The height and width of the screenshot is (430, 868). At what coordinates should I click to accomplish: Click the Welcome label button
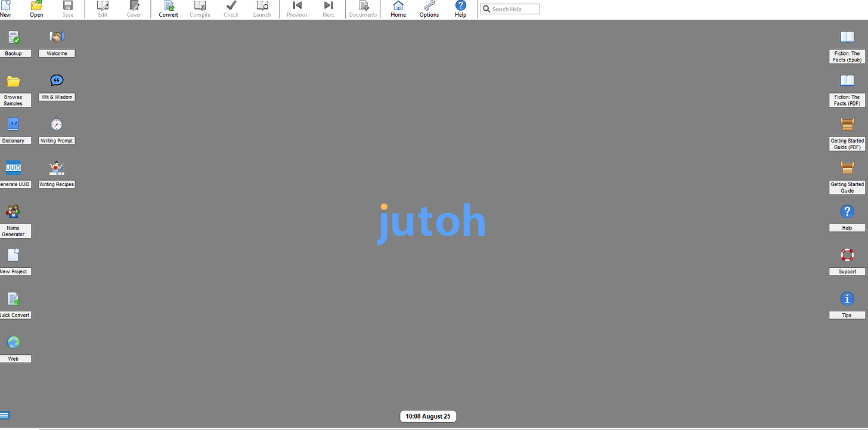[57, 54]
